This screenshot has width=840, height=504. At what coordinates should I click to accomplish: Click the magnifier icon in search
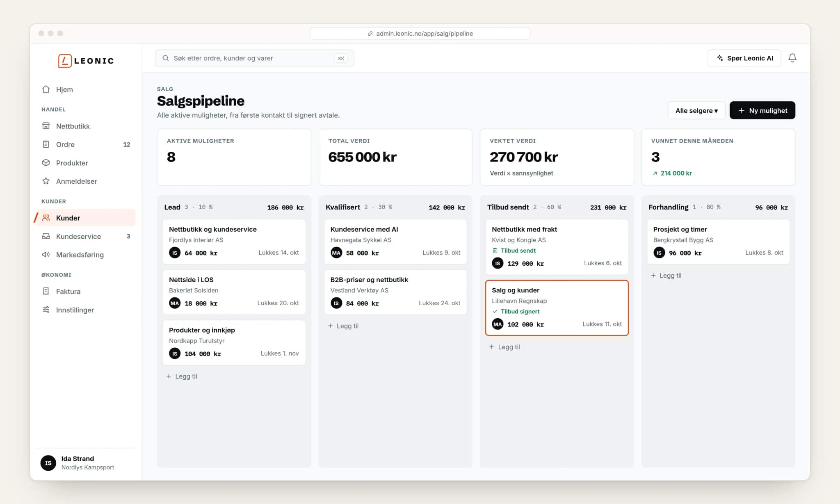166,58
